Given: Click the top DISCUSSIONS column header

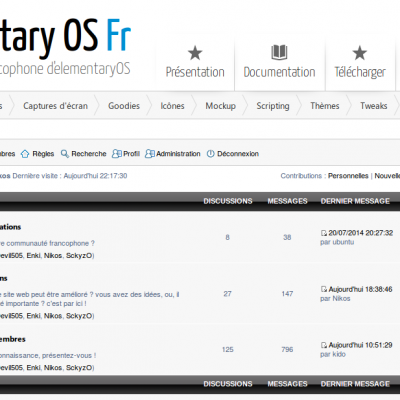Looking at the screenshot, I should point(228,201).
